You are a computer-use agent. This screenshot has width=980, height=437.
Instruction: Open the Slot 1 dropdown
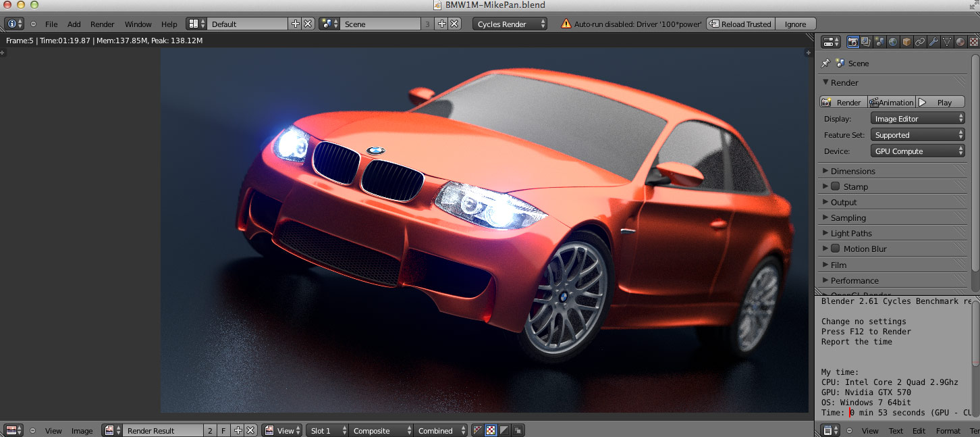327,430
